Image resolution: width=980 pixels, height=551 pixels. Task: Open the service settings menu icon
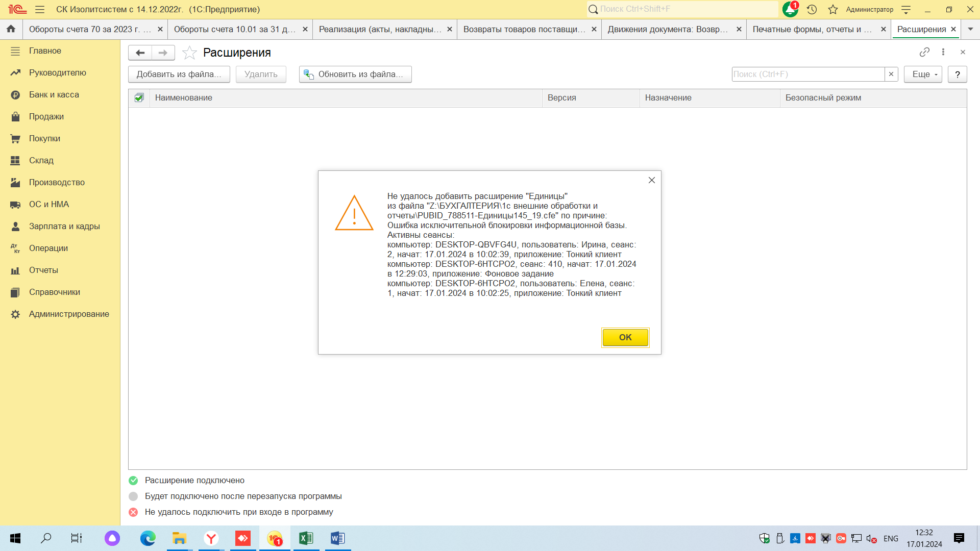(x=906, y=9)
